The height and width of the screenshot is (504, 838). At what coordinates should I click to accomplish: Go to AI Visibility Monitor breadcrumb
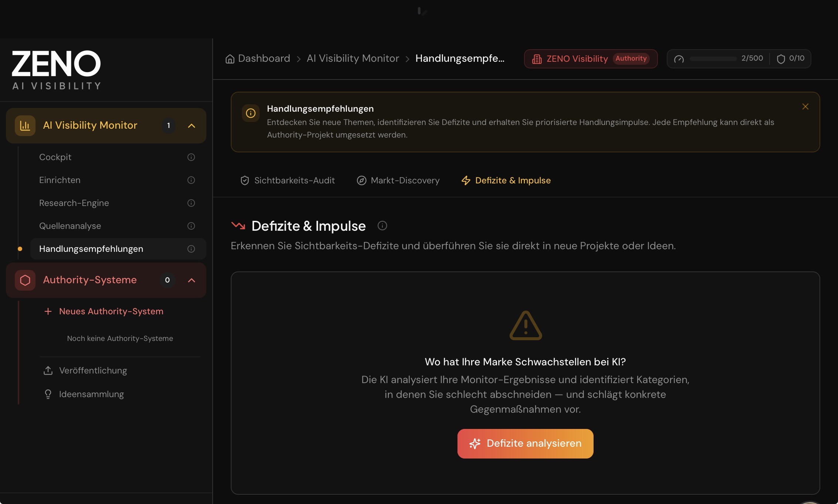pos(353,58)
